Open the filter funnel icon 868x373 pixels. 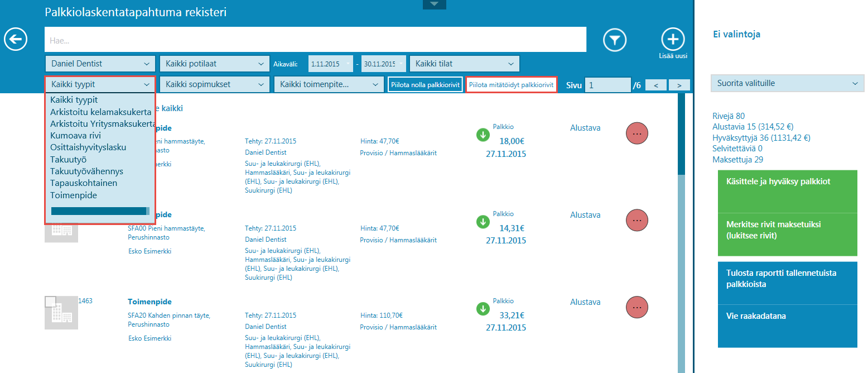pyautogui.click(x=615, y=40)
